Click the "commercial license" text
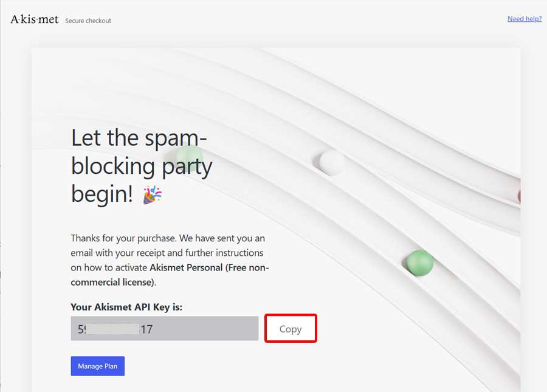The width and height of the screenshot is (547, 392). pos(112,282)
